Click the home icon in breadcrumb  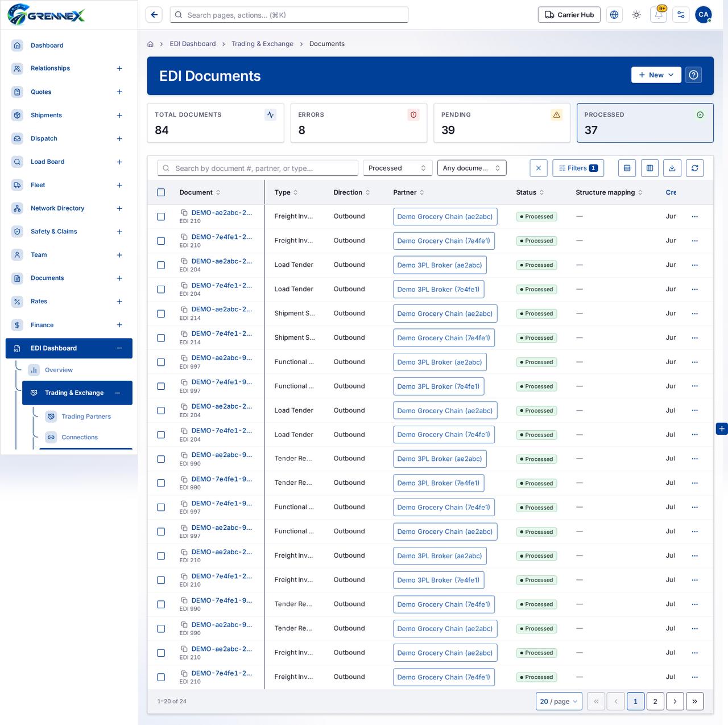(x=150, y=44)
